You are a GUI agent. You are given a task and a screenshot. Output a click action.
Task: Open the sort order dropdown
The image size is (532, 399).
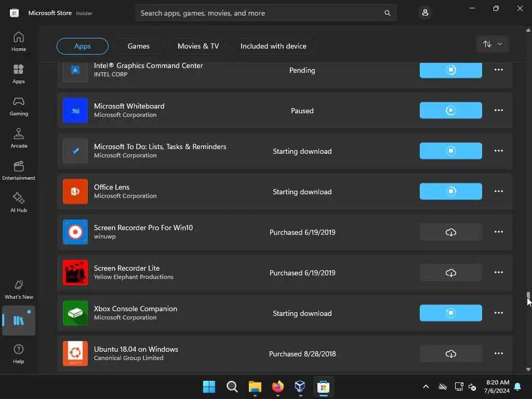click(493, 44)
